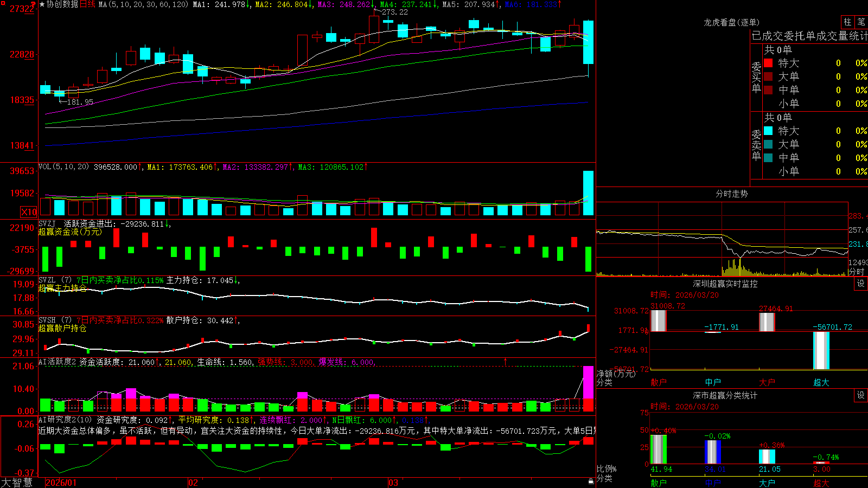
Task: Click the 181.95 low price annotation
Action: [x=80, y=102]
